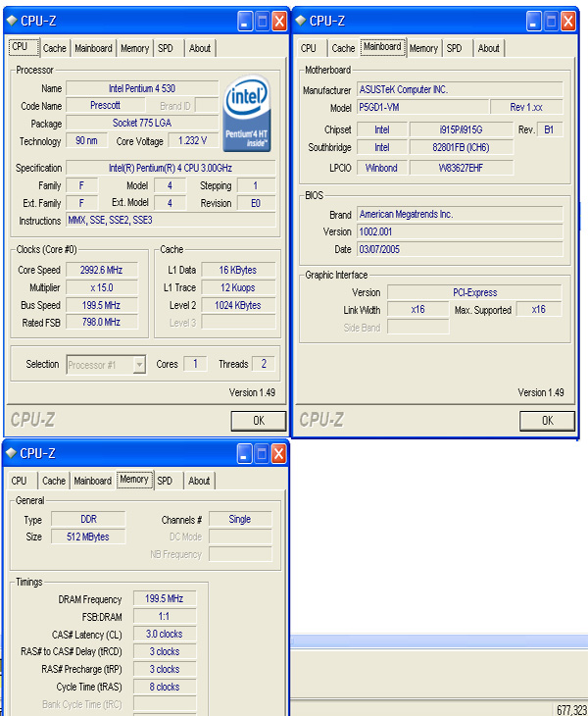The width and height of the screenshot is (588, 716).
Task: Click the BIOS version 1002.001 field
Action: 460,231
